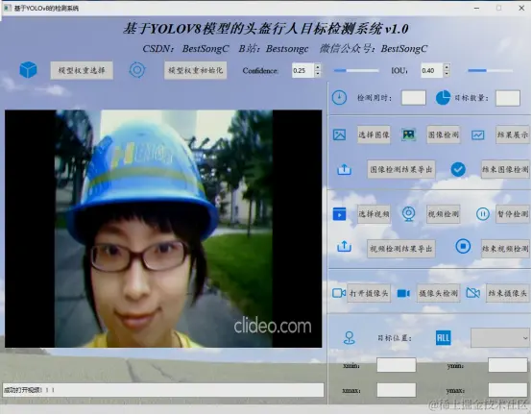
Task: Click the pie chart target count icon
Action: (443, 98)
